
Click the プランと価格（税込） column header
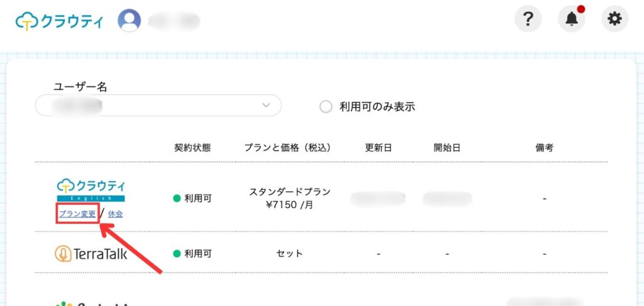(x=287, y=148)
